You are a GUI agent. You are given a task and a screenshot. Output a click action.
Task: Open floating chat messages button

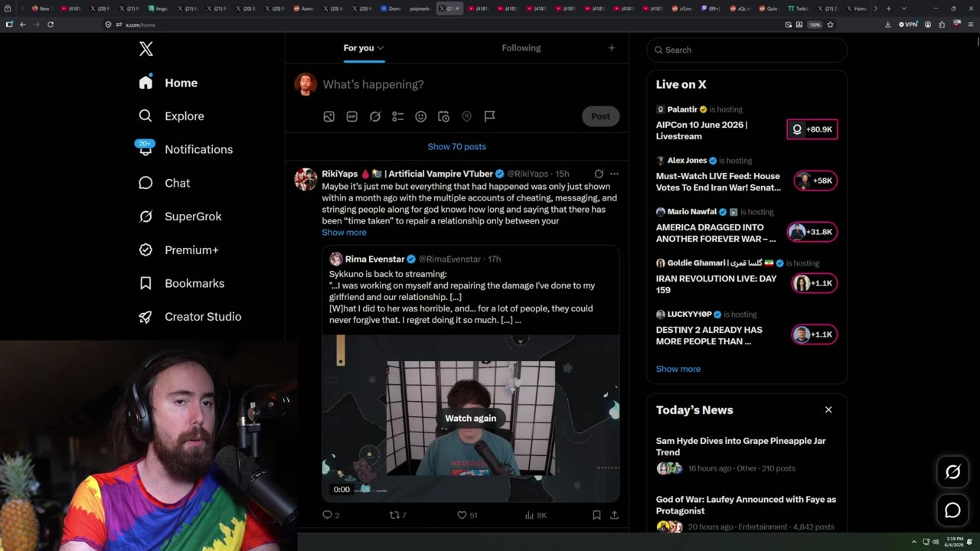click(952, 510)
